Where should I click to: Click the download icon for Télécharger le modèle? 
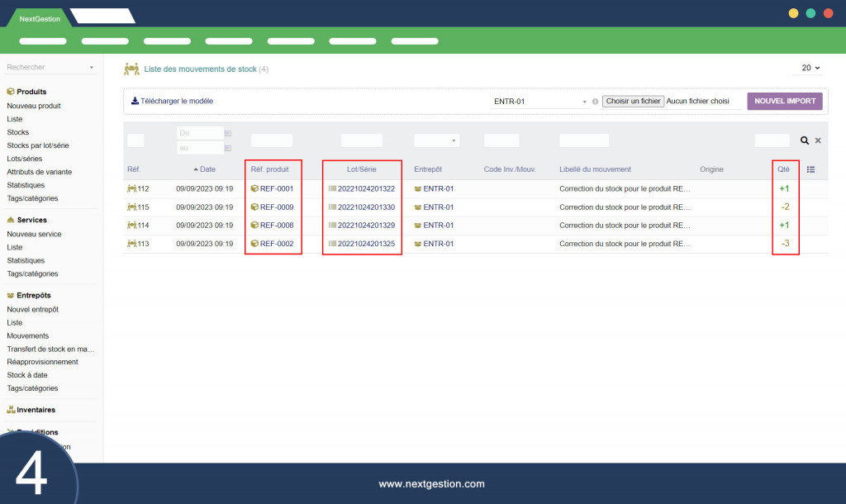point(135,101)
